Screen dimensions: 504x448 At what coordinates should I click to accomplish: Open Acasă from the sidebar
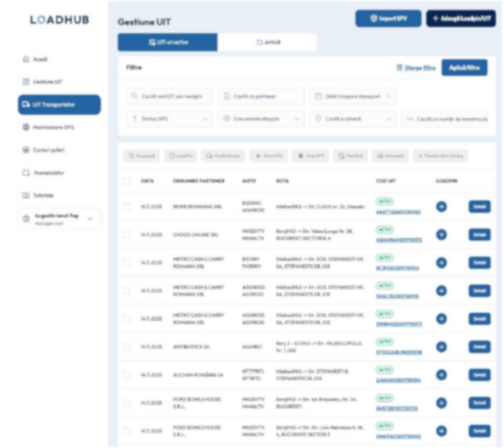pyautogui.click(x=41, y=59)
